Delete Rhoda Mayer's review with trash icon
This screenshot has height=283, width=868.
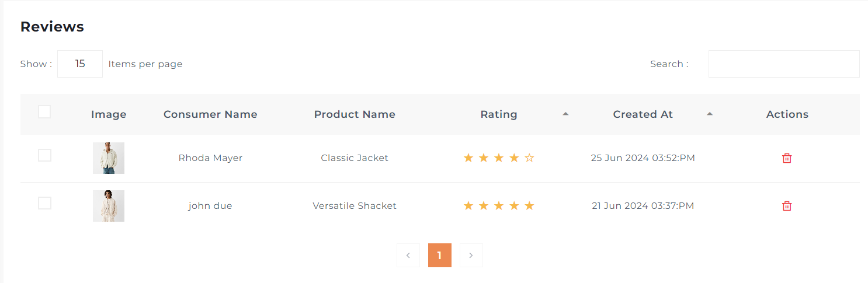(787, 158)
